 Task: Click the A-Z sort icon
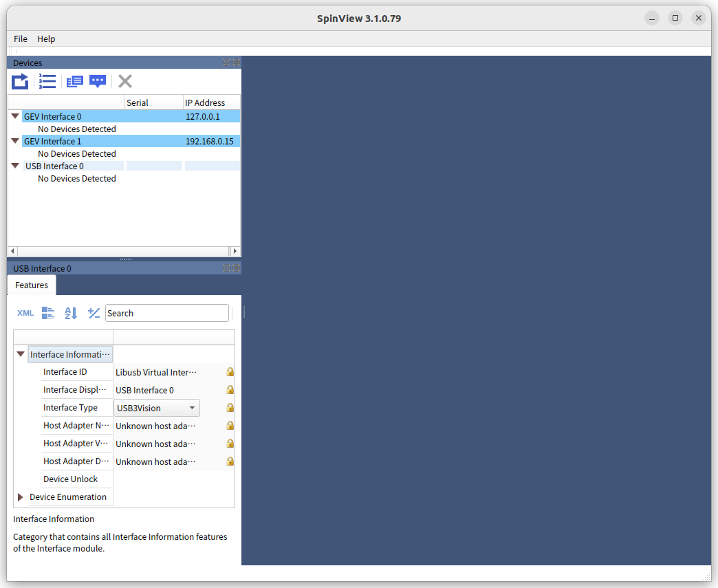(71, 314)
